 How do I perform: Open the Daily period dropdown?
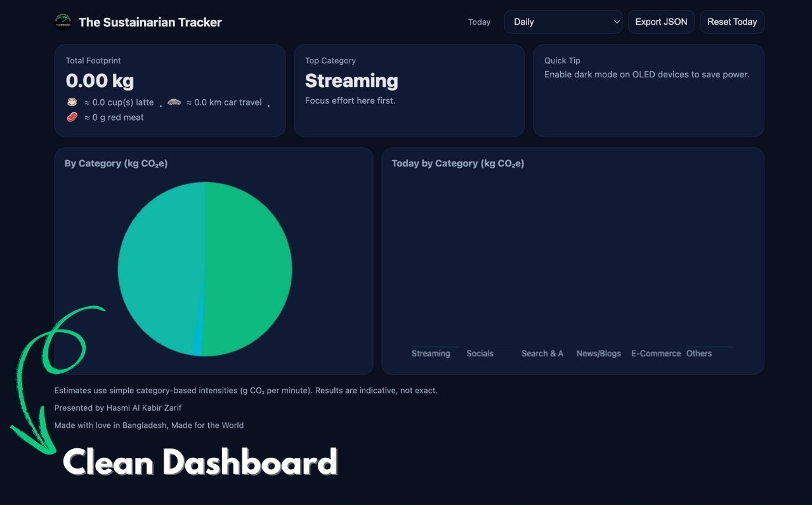563,22
